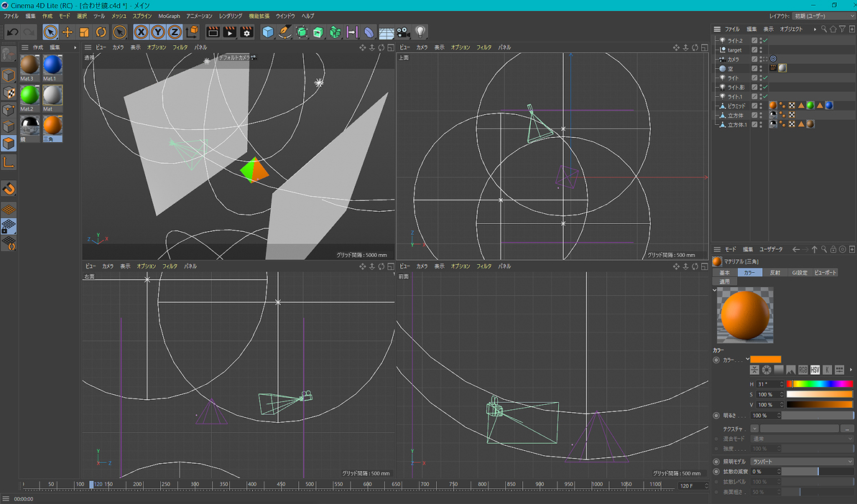Screen dimensions: 857x504
Task: Toggle the layer box of the カメラ object
Action: point(754,60)
